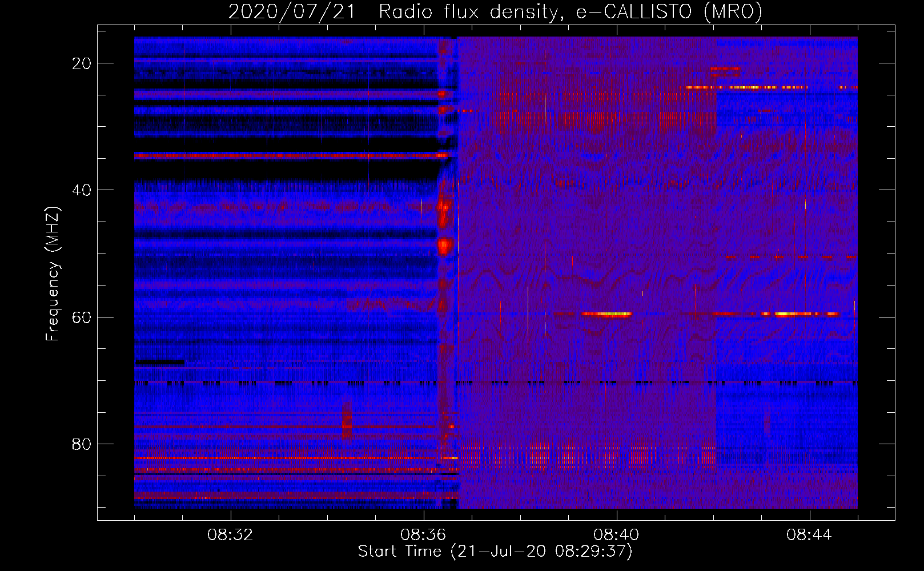Click the '08:44' time tick label
Screen dimensions: 924x571
pos(809,535)
